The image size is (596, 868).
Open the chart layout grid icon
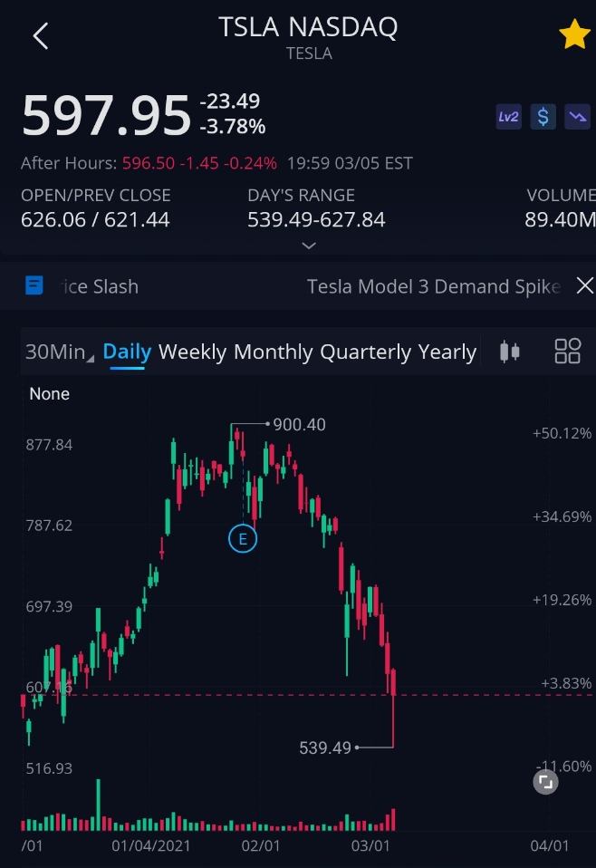568,351
